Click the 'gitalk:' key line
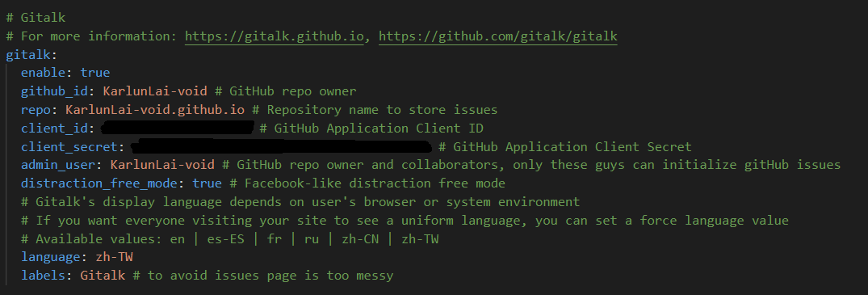The height and width of the screenshot is (295, 868). [31, 54]
